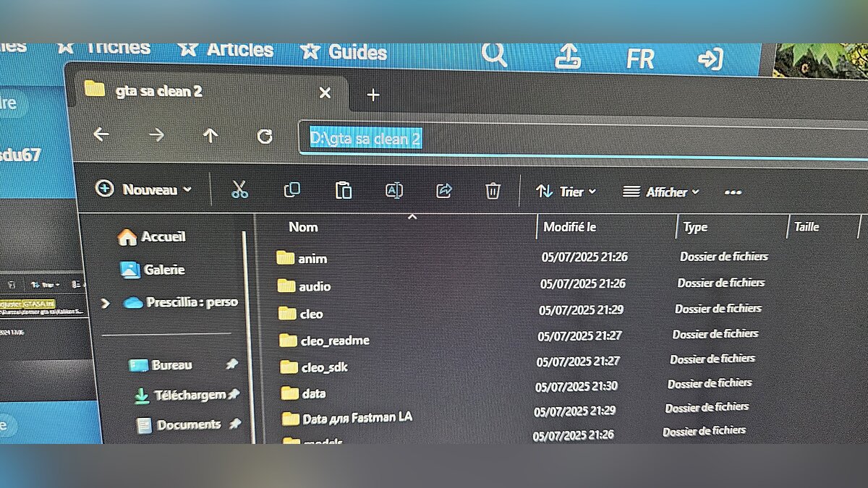Click the address bar path field
This screenshot has height=488, width=868.
pyautogui.click(x=579, y=138)
